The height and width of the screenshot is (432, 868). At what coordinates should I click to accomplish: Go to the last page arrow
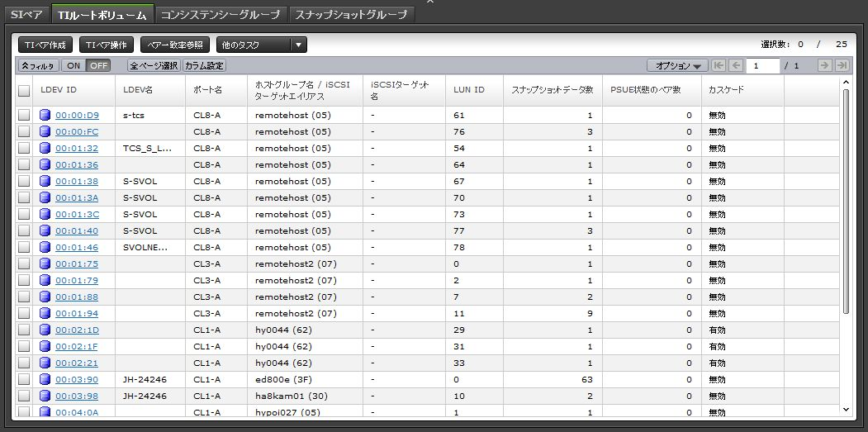point(842,65)
